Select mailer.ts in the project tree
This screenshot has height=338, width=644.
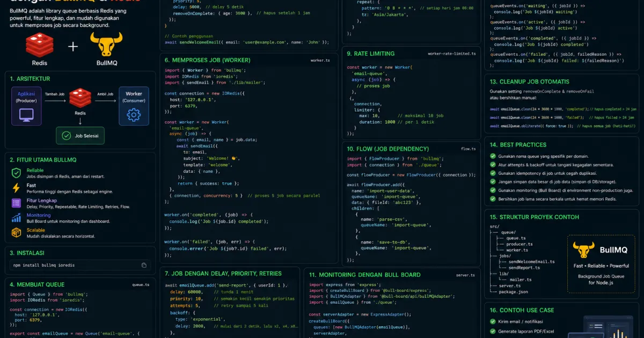pos(521,280)
